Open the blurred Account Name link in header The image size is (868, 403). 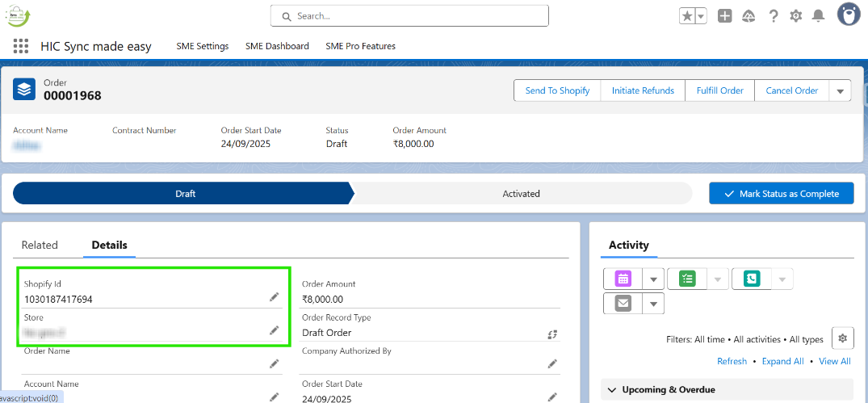(x=27, y=145)
